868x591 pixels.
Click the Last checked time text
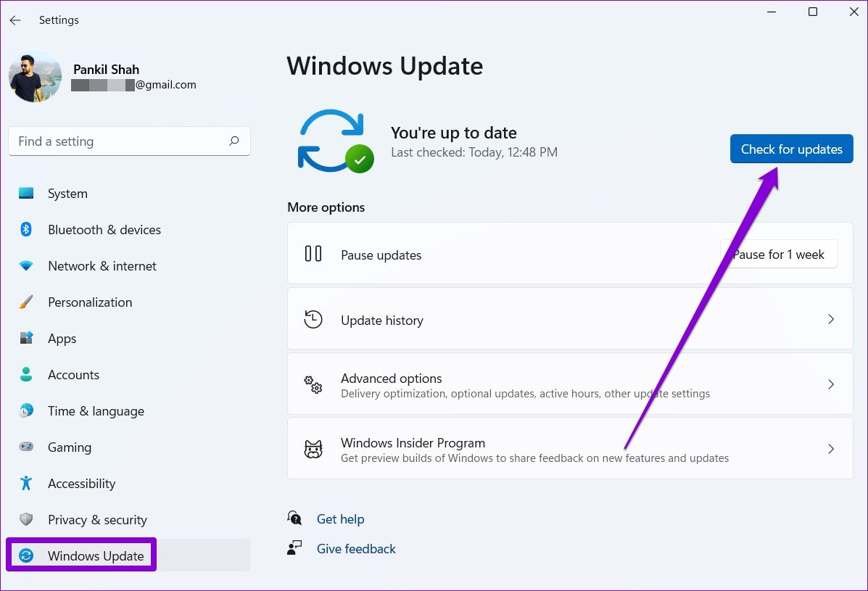point(474,152)
